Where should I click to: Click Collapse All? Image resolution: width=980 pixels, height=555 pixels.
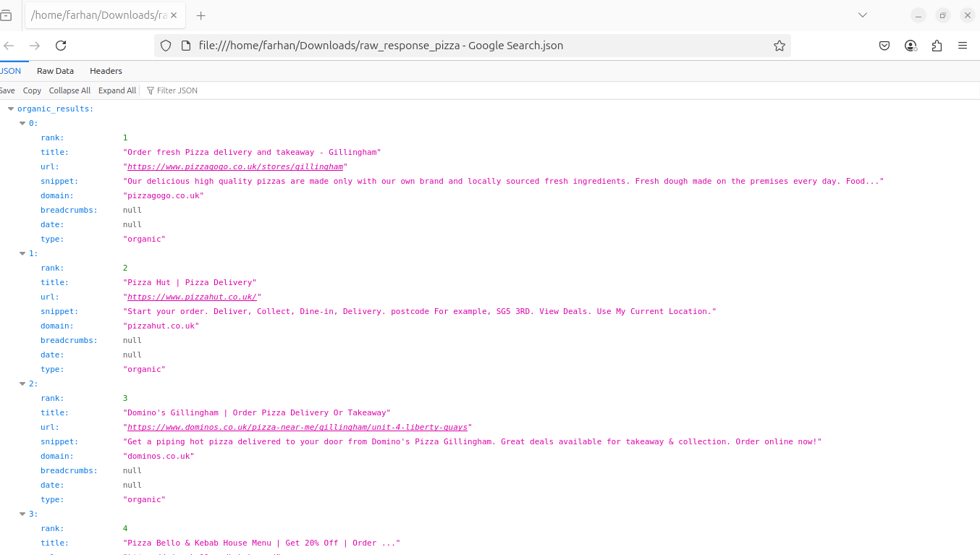point(69,90)
